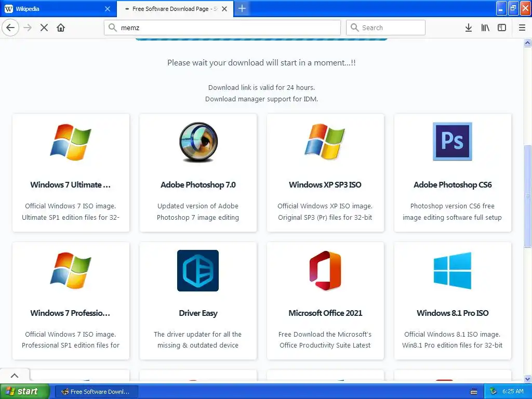Close the Free Software Download Page tab
Image resolution: width=532 pixels, height=399 pixels.
[224, 9]
